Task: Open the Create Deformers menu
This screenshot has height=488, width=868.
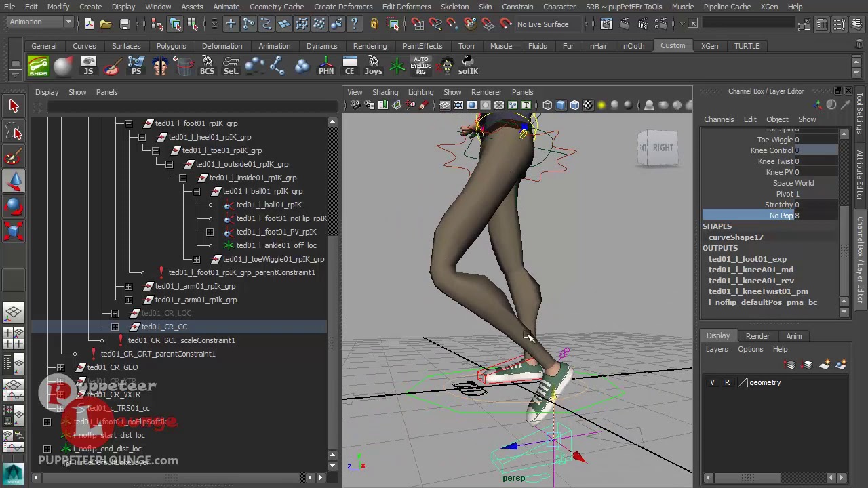Action: point(343,7)
